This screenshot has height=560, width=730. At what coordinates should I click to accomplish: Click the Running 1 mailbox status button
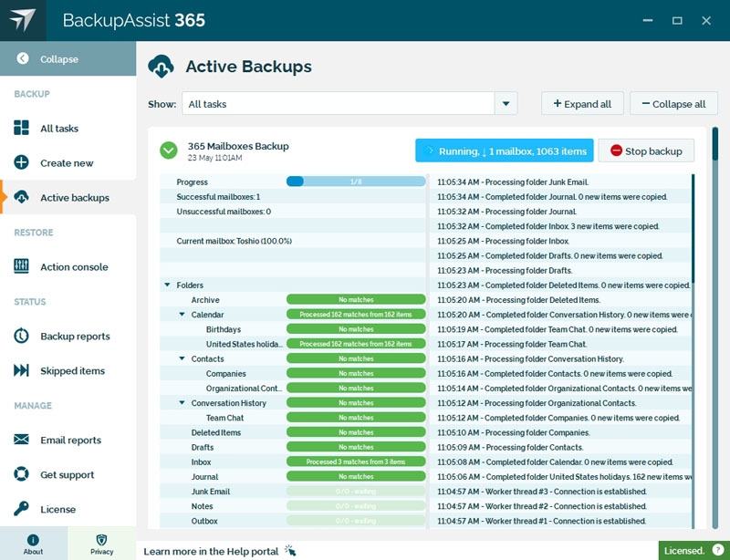click(x=505, y=150)
